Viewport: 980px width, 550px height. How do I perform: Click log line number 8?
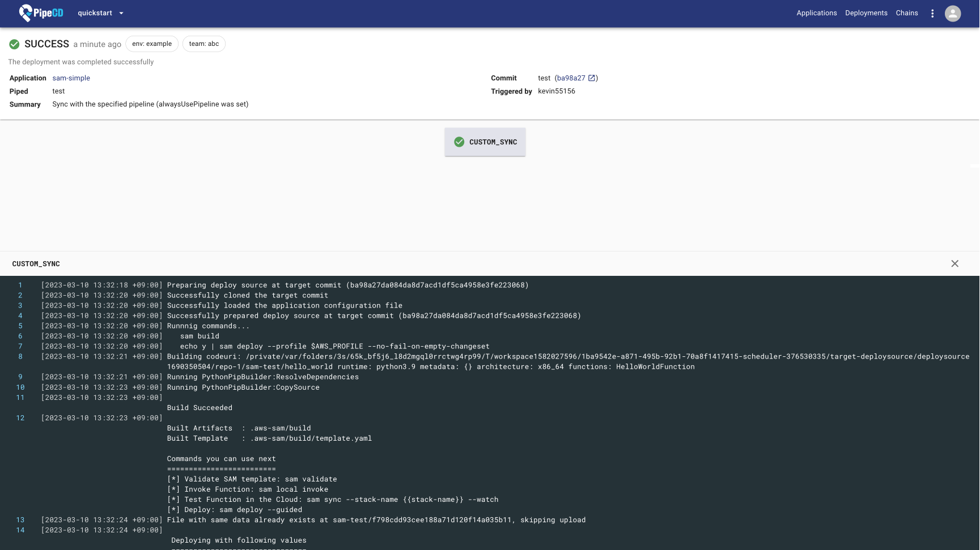point(20,357)
